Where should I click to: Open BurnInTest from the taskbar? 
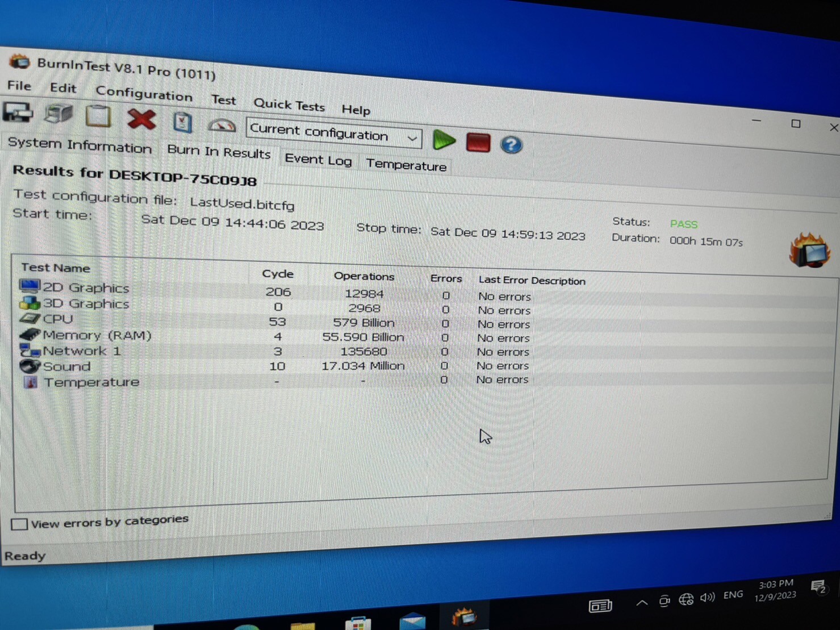pyautogui.click(x=464, y=617)
